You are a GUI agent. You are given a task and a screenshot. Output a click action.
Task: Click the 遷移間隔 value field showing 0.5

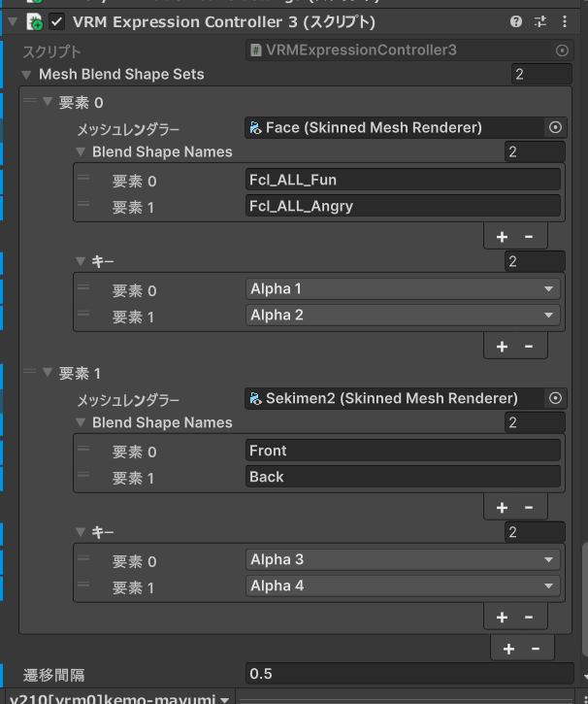(x=408, y=674)
